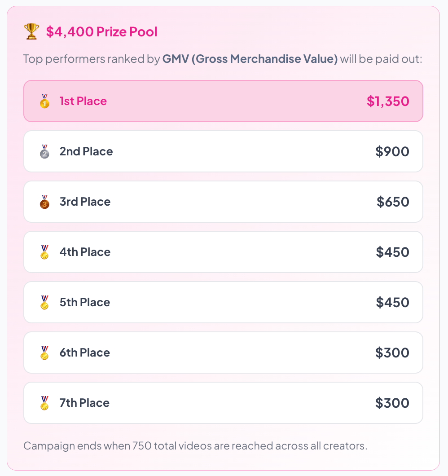Click the silver medal icon for 2nd Place
448x476 pixels.
point(44,152)
